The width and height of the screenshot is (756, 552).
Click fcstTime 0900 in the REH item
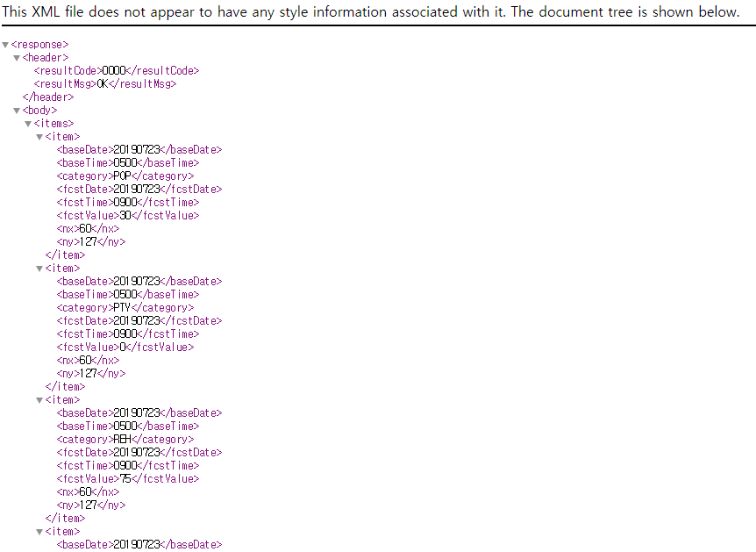128,466
